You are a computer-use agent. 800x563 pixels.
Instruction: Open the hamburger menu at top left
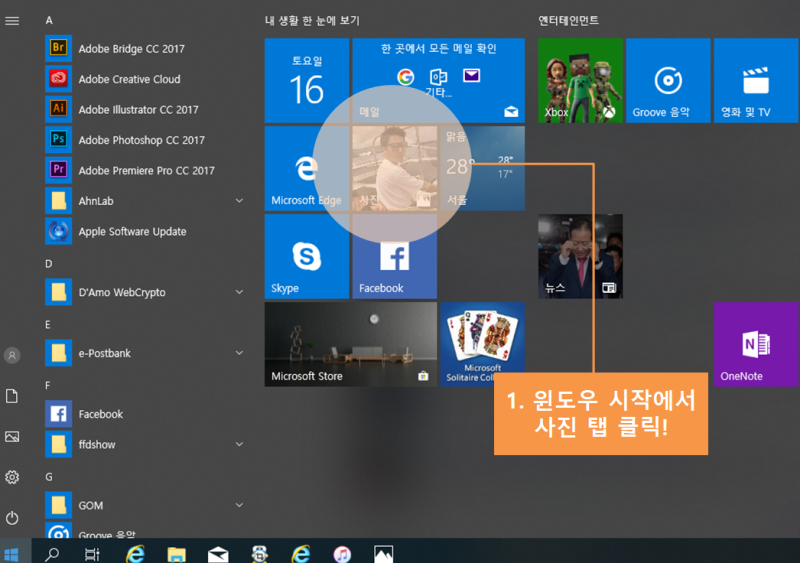pyautogui.click(x=12, y=21)
